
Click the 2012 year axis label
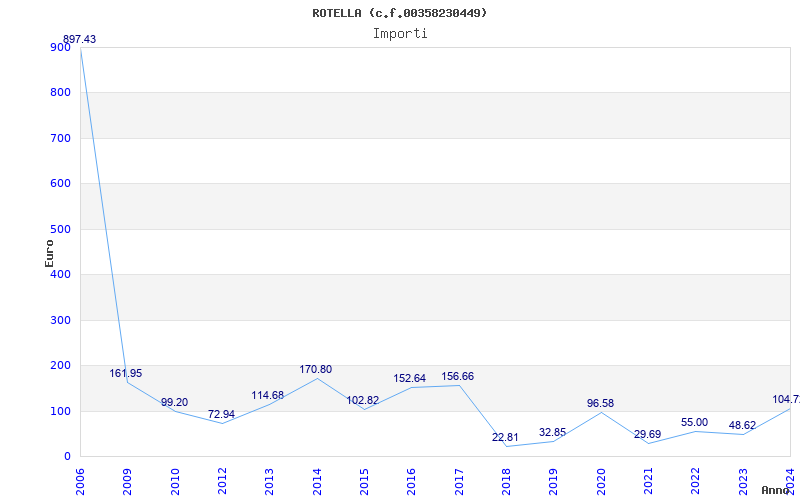(x=222, y=481)
